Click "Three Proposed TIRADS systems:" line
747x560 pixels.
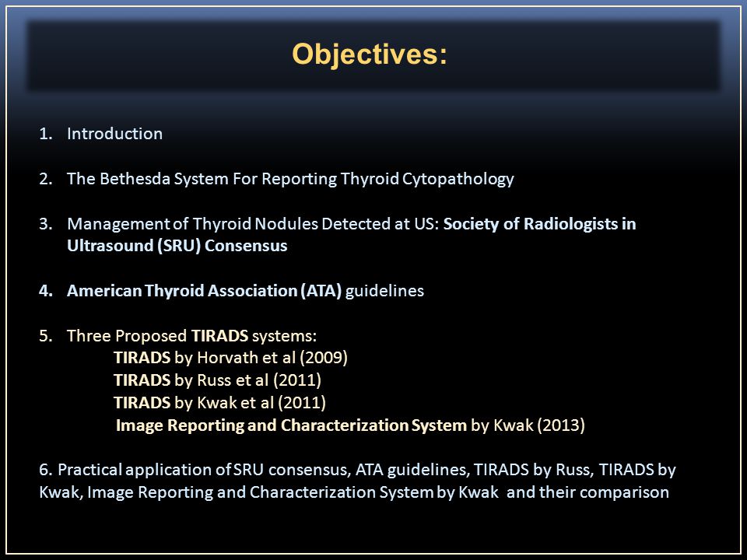click(191, 336)
